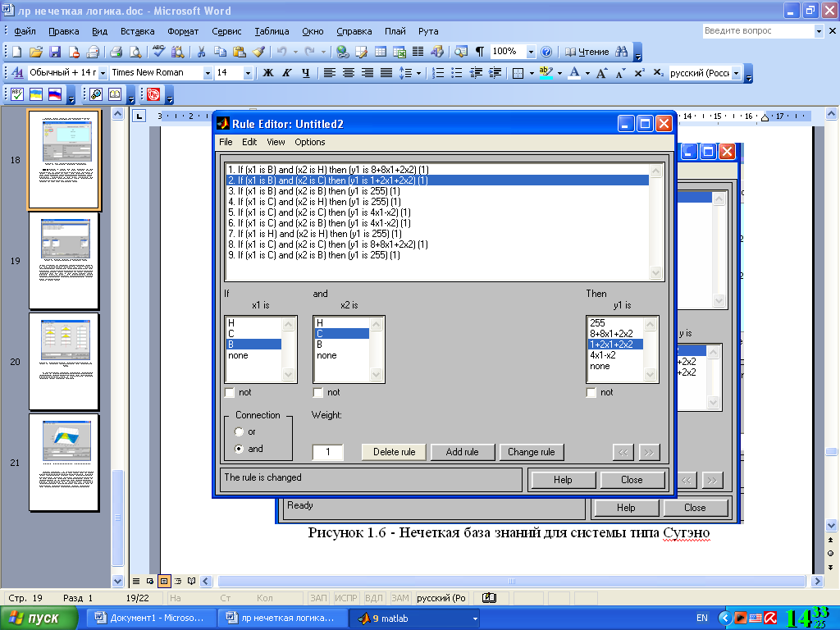Open the font size dropdown
Screen dimensions: 840x630
coord(248,73)
